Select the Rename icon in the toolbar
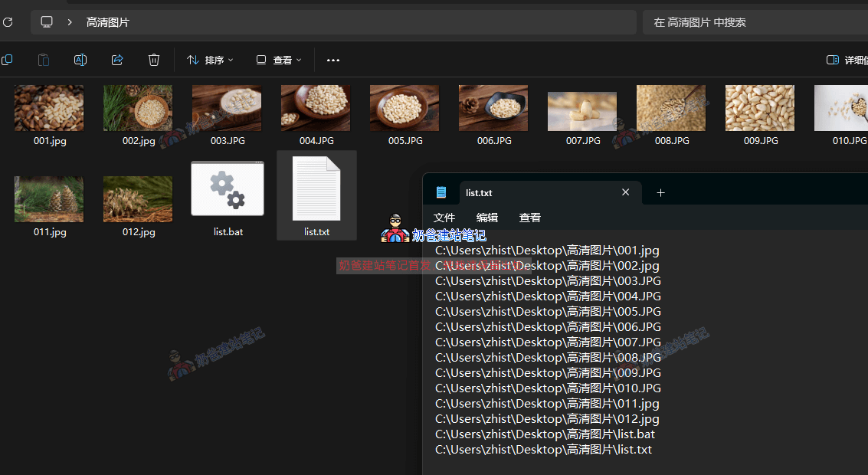Screen dimensions: 868x475 [x=80, y=60]
